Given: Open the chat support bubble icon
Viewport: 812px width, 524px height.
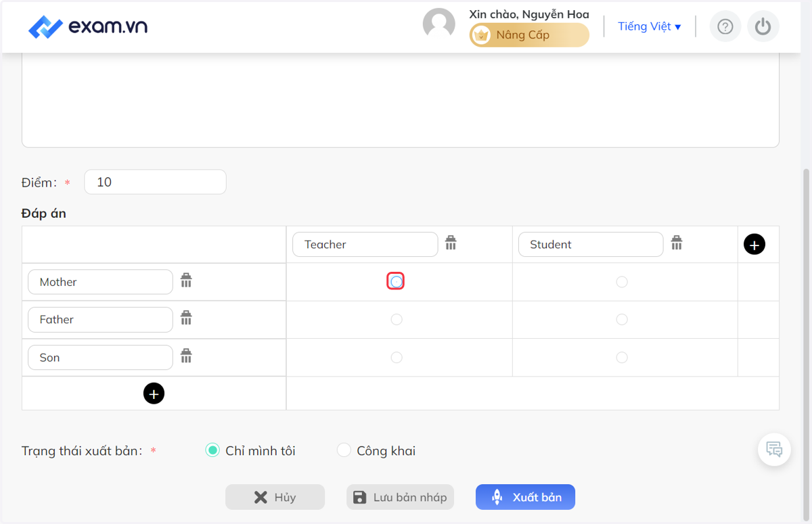Looking at the screenshot, I should [x=774, y=449].
